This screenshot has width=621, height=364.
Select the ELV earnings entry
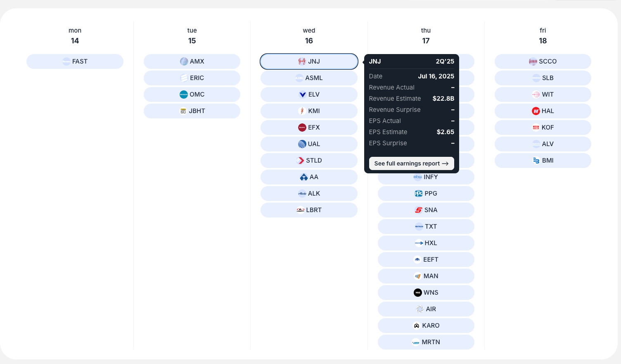(x=309, y=95)
